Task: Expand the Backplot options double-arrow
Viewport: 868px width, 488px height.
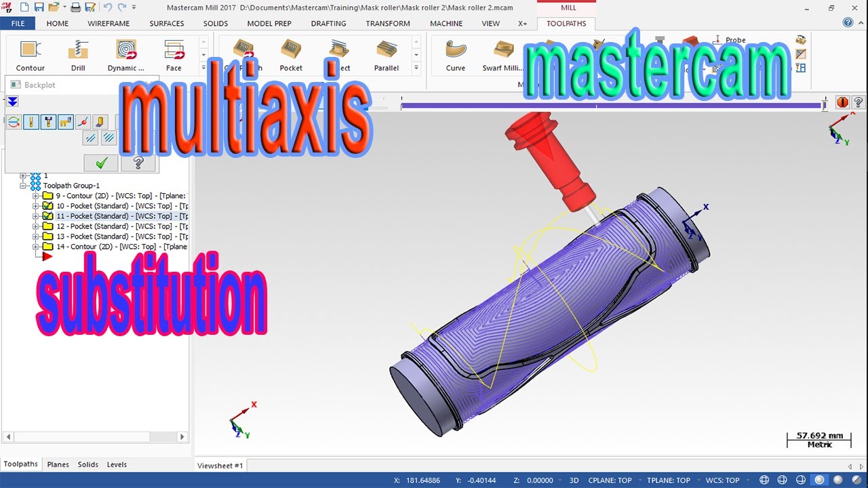Action: click(x=12, y=102)
